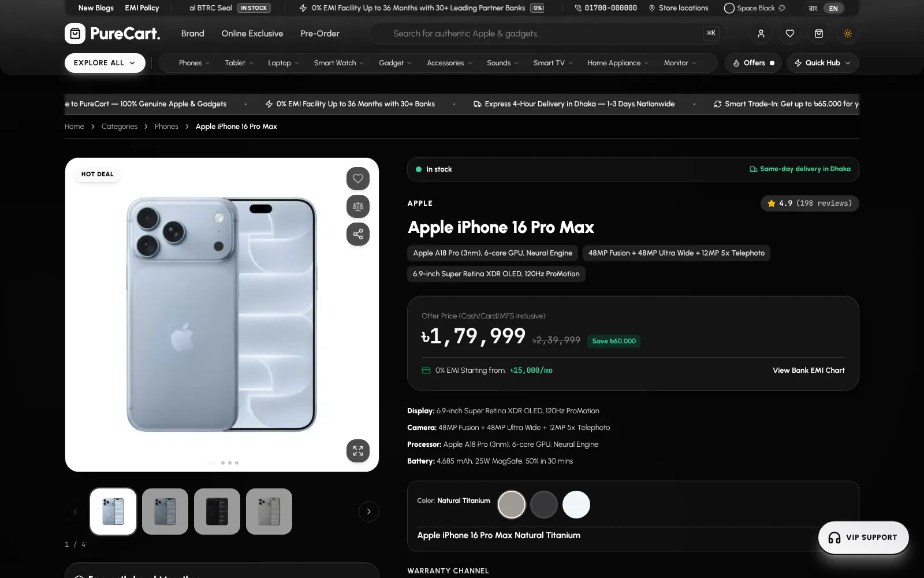
Task: Open the Space Black theme selector
Action: [x=755, y=8]
